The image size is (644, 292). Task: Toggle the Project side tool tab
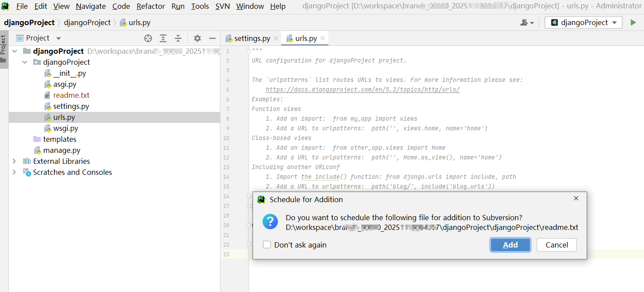(x=4, y=49)
